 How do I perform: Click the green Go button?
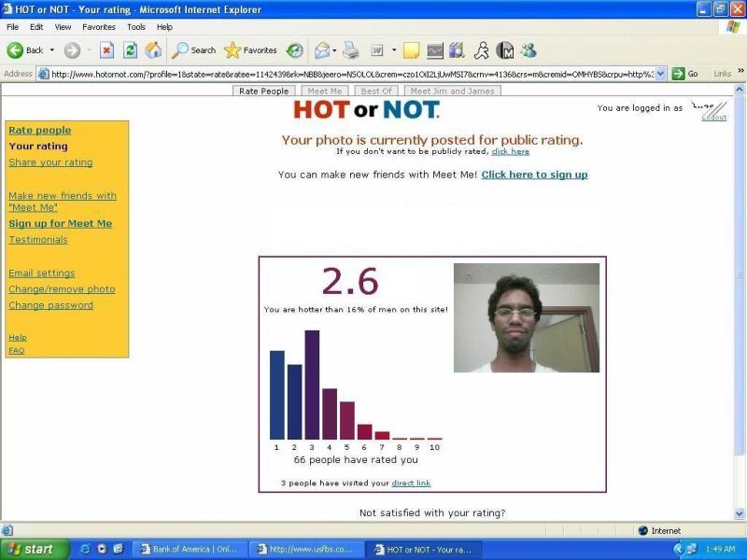pyautogui.click(x=684, y=74)
